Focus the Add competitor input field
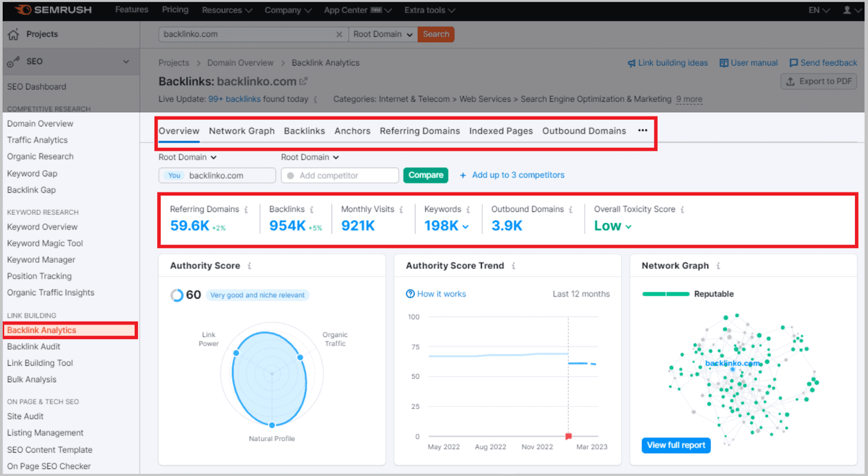Viewport: 868px width, 476px height. (x=340, y=175)
